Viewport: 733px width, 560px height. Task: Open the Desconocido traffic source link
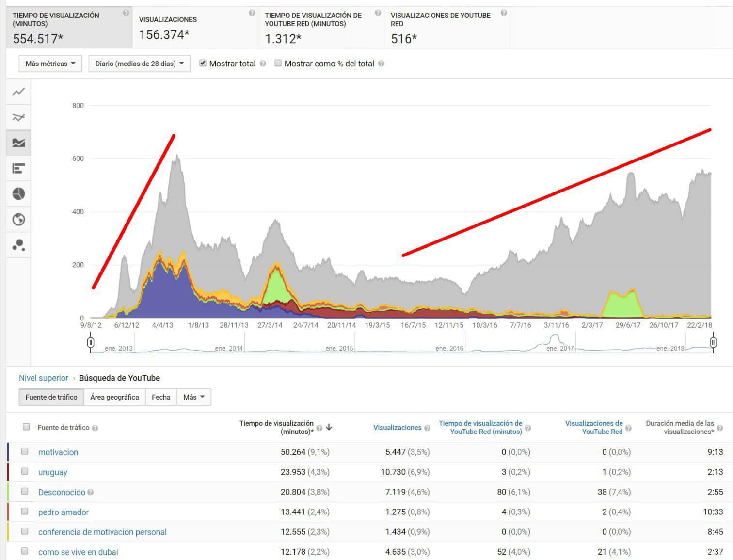tap(62, 492)
